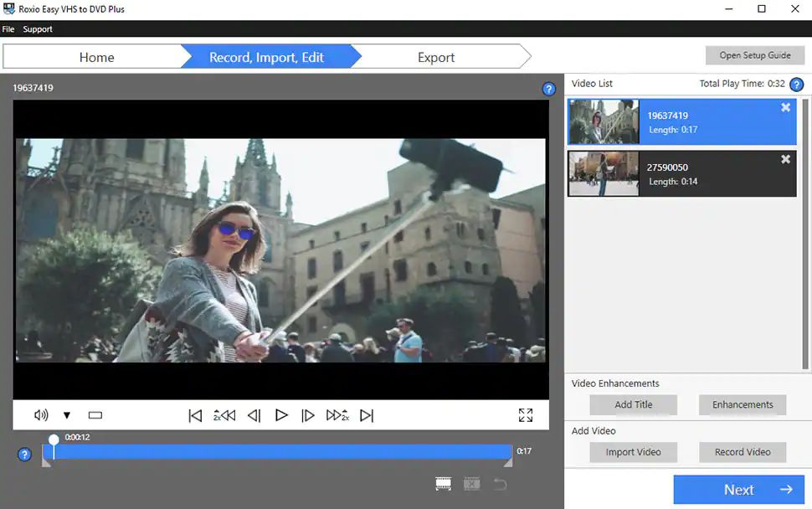Step forward one frame

[308, 415]
